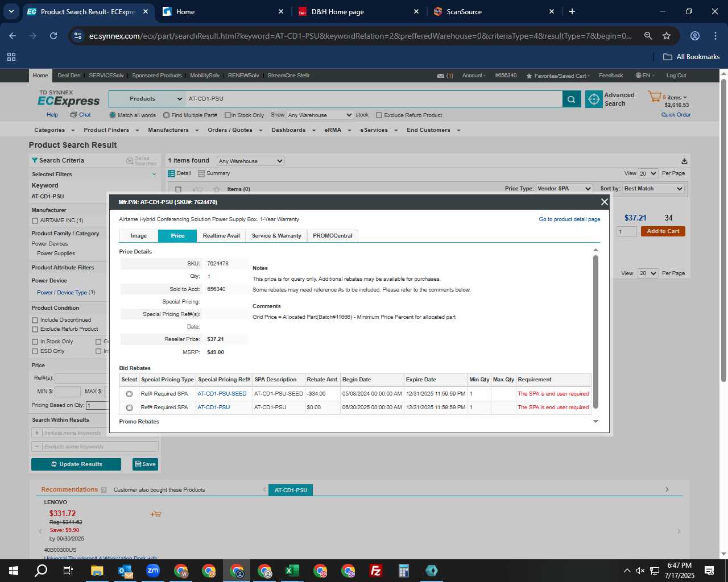Open the Chrome apps grid icon
This screenshot has width=728, height=582.
11,57
